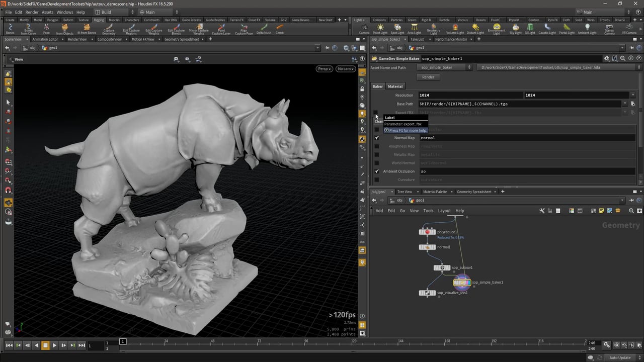Add a Camera from the Lights shelf

tap(364, 29)
